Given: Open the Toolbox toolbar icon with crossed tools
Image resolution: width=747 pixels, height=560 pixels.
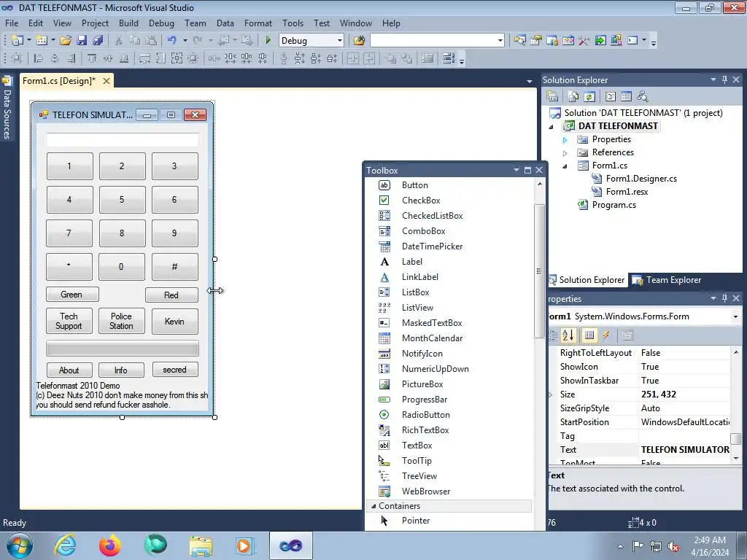Looking at the screenshot, I should point(584,41).
